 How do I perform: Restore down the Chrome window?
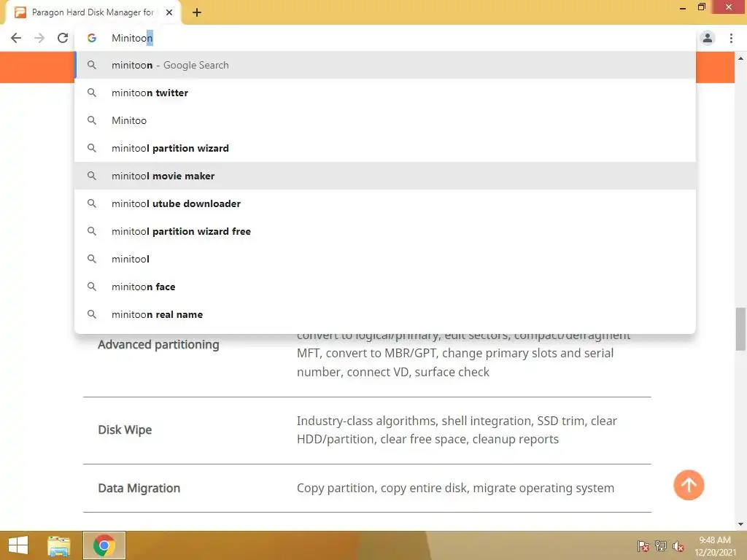coord(701,7)
